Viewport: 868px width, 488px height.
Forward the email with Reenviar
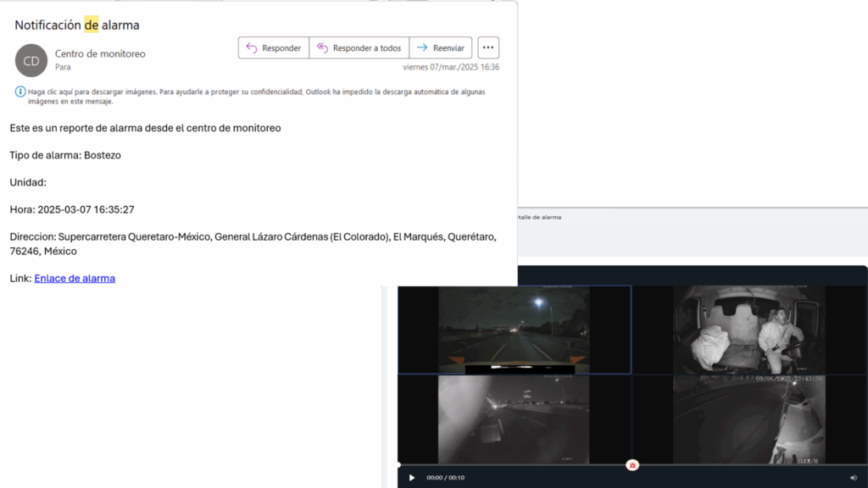[440, 48]
